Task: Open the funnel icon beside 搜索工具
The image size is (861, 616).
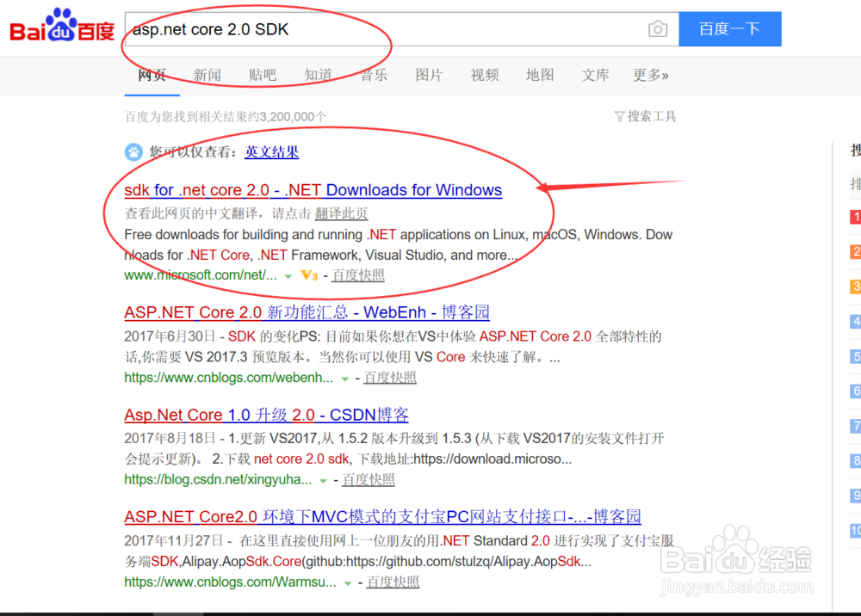Action: point(619,116)
